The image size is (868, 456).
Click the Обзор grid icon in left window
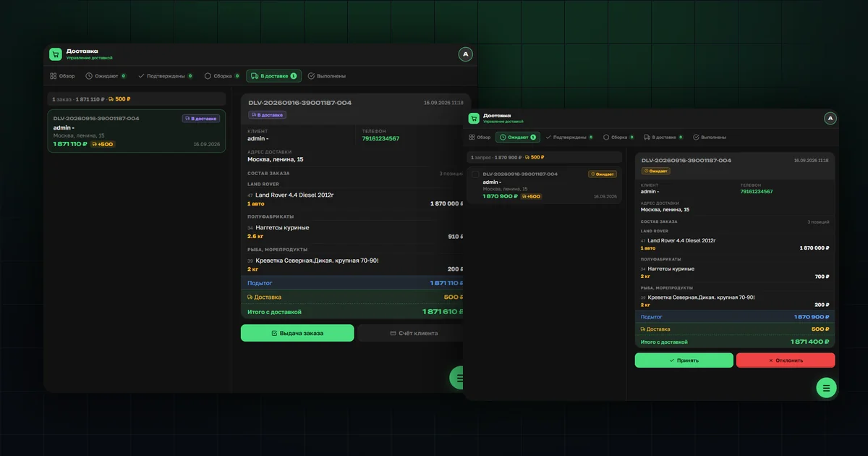53,76
